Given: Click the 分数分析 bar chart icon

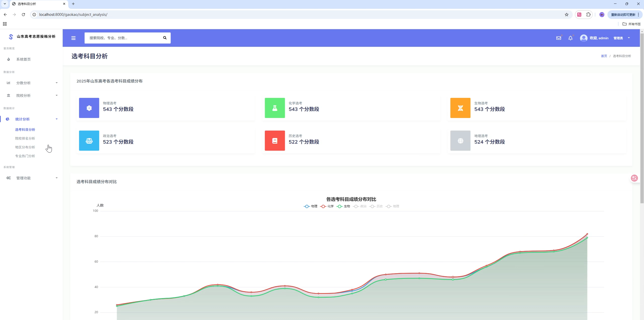Looking at the screenshot, I should (x=9, y=83).
